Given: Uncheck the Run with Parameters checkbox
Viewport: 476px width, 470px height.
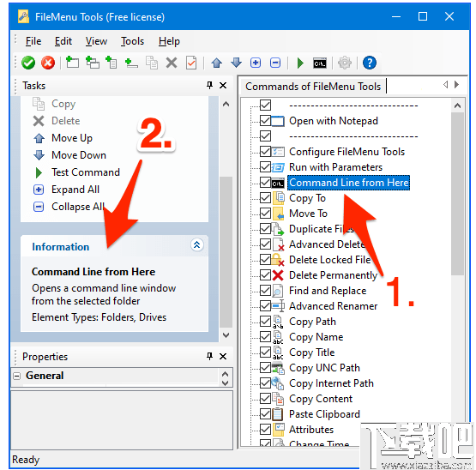Looking at the screenshot, I should pyautogui.click(x=265, y=167).
